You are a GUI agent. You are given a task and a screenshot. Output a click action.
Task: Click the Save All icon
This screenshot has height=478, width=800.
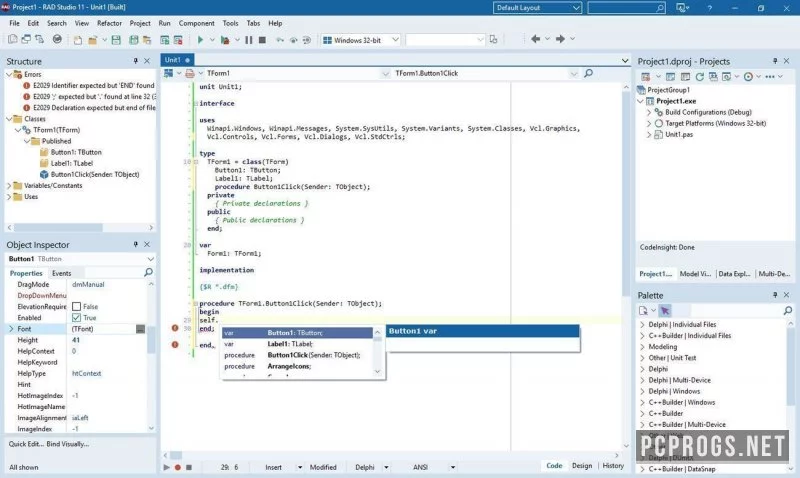(x=134, y=40)
